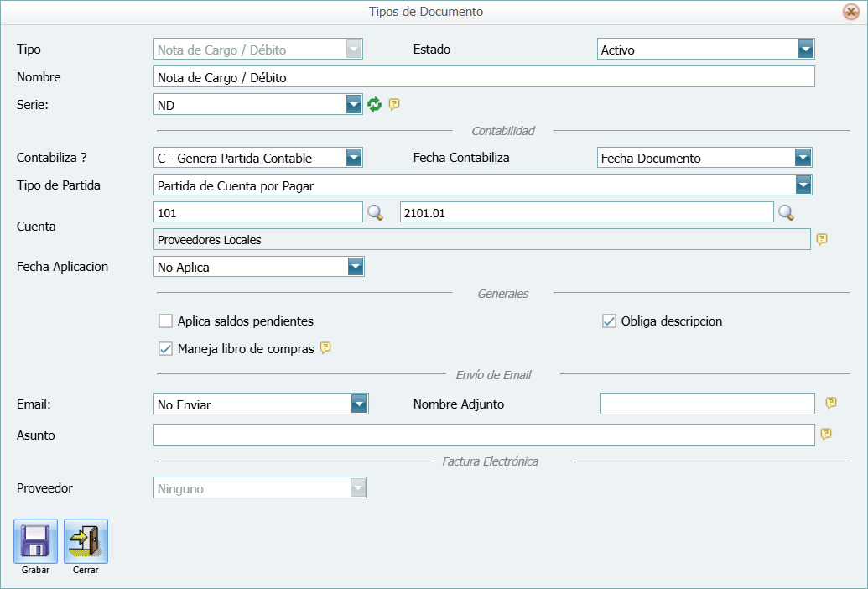Open the hint next to Maneja libro de compras
The height and width of the screenshot is (589, 868).
point(325,348)
